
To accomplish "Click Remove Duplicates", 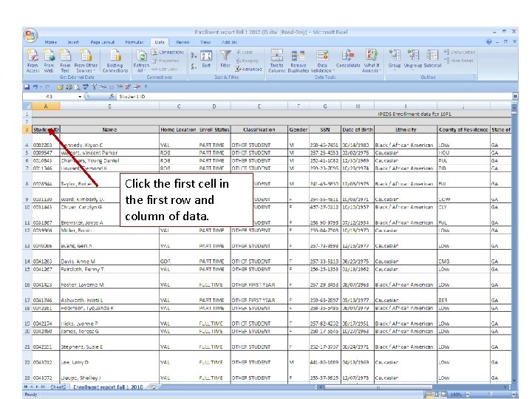I will tap(299, 61).
